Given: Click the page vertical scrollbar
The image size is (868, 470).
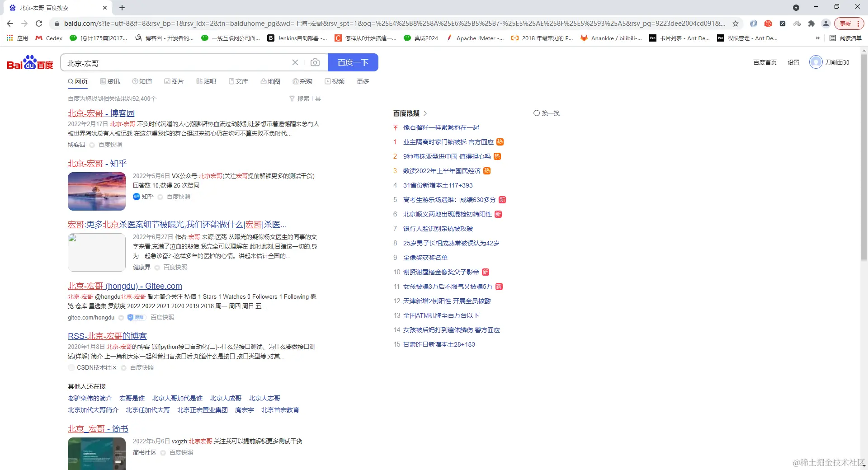Looking at the screenshot, I should (864, 158).
